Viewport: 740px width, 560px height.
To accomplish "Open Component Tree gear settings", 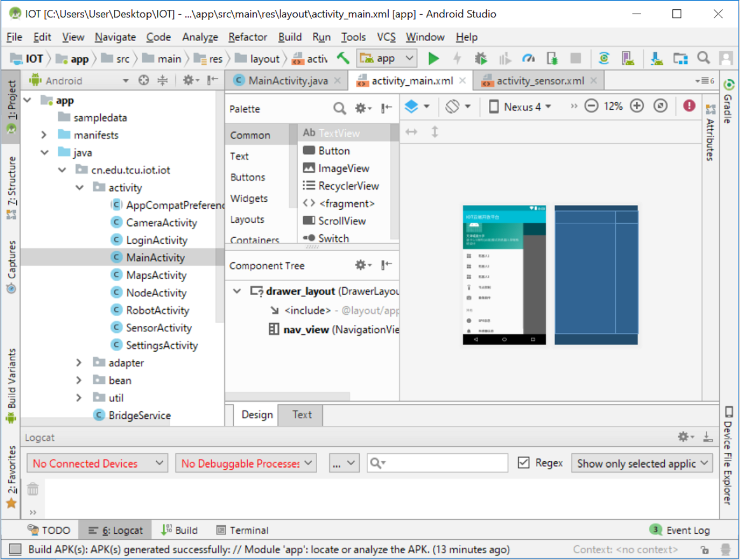I will click(363, 265).
